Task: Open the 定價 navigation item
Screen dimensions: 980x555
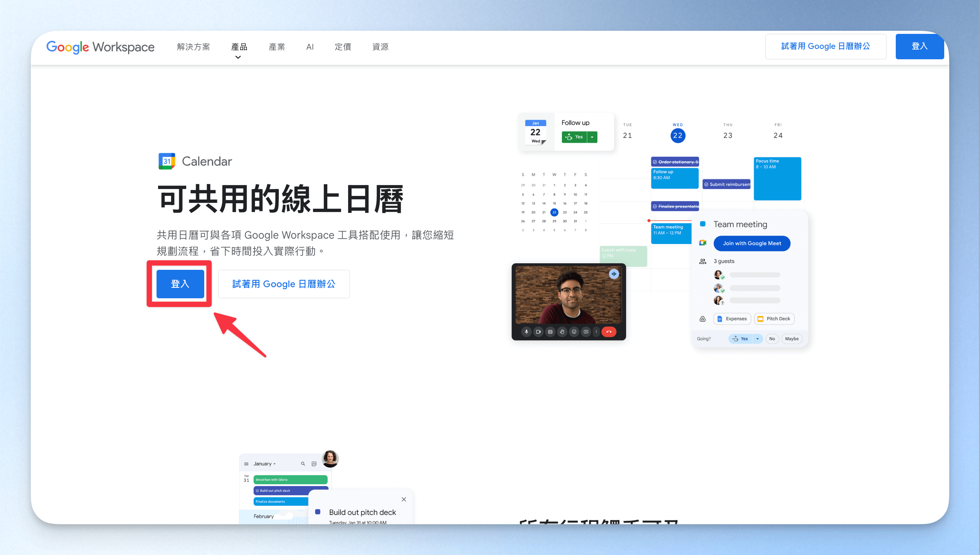Action: pyautogui.click(x=343, y=47)
